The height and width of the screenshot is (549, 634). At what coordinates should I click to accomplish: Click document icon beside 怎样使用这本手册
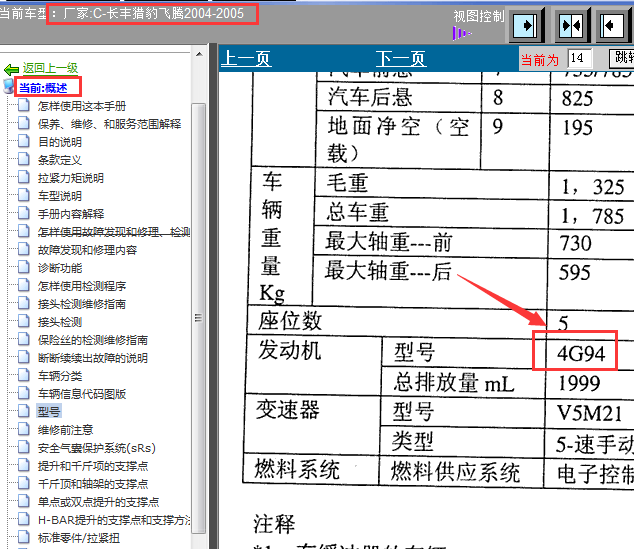[24, 105]
